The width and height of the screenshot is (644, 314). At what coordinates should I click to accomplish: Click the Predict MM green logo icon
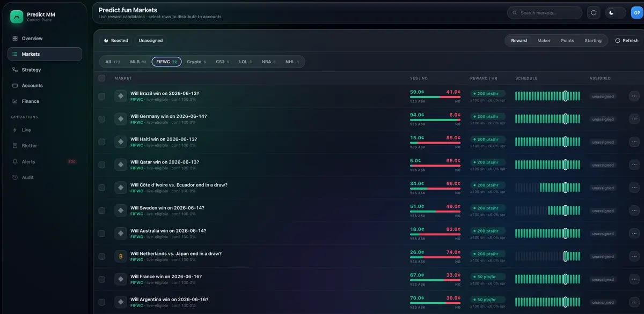pyautogui.click(x=17, y=17)
